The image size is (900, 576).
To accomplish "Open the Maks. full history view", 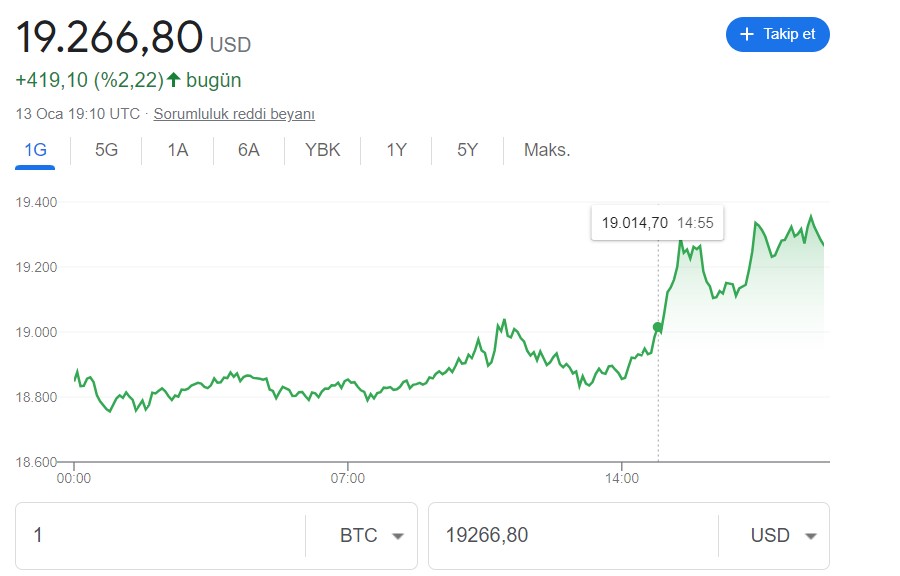I will pos(546,148).
